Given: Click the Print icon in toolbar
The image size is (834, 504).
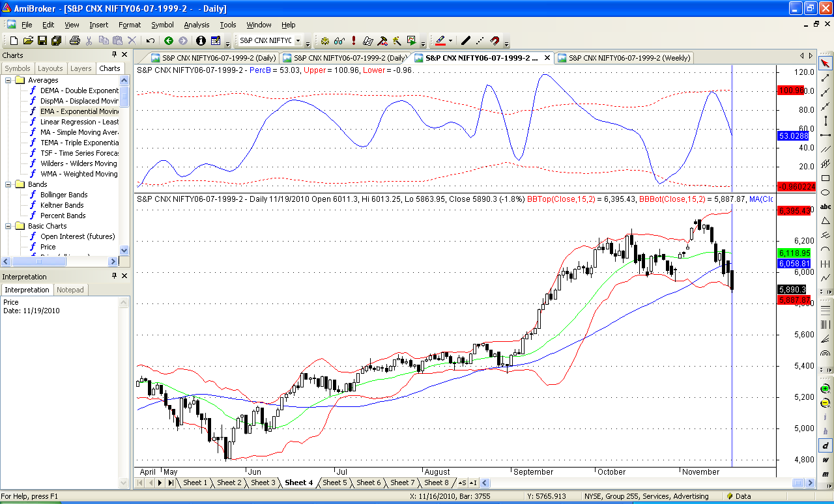Looking at the screenshot, I should 74,40.
